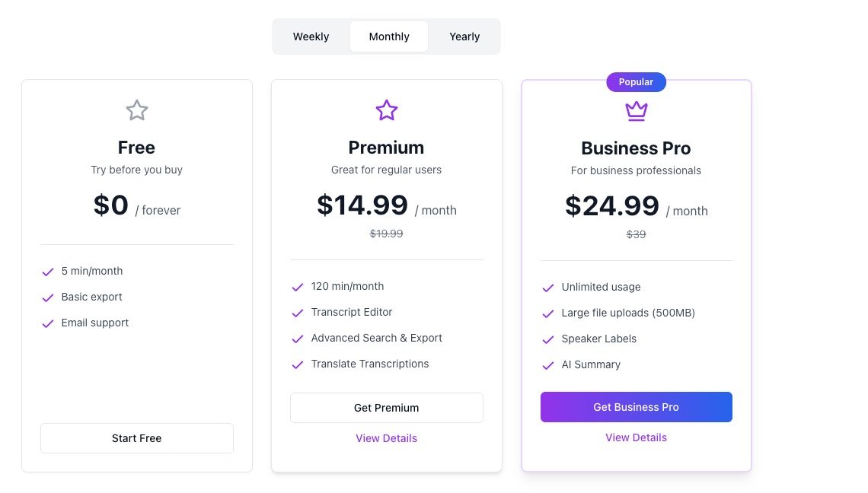
Task: Click the purple star icon on Premium plan
Action: pos(387,110)
